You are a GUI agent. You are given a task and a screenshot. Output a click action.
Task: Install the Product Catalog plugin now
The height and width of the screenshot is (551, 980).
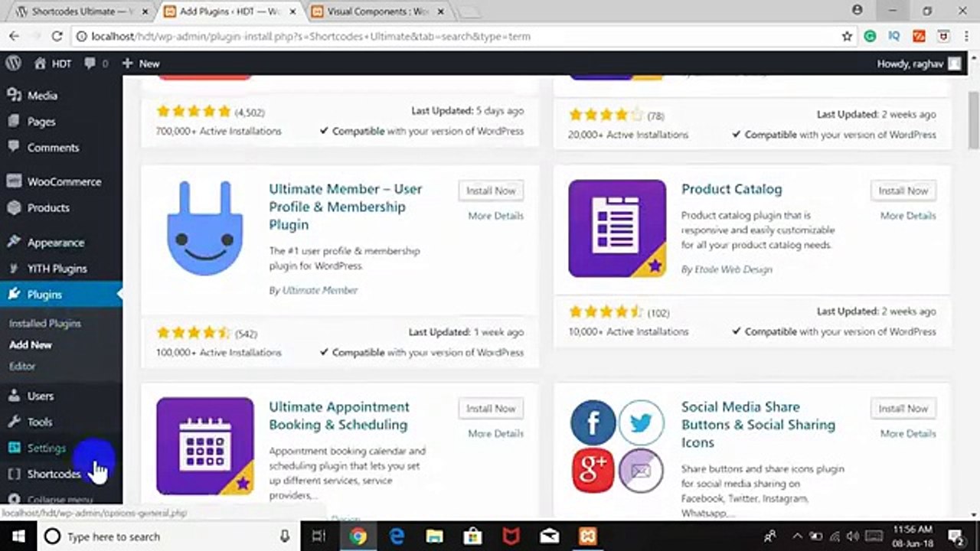[903, 191]
